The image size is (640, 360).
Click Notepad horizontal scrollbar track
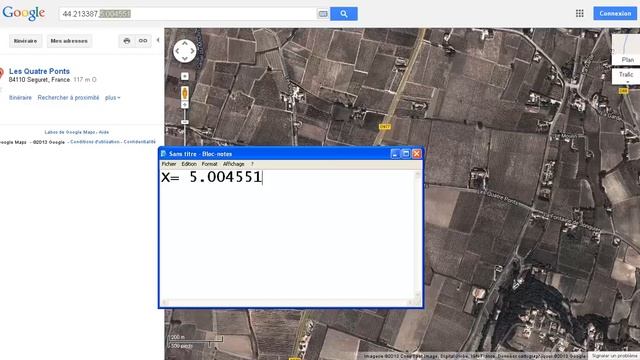click(x=287, y=302)
